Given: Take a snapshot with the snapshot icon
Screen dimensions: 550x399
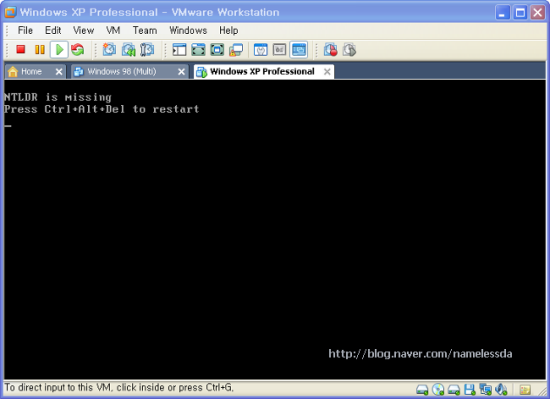Looking at the screenshot, I should click(x=109, y=49).
